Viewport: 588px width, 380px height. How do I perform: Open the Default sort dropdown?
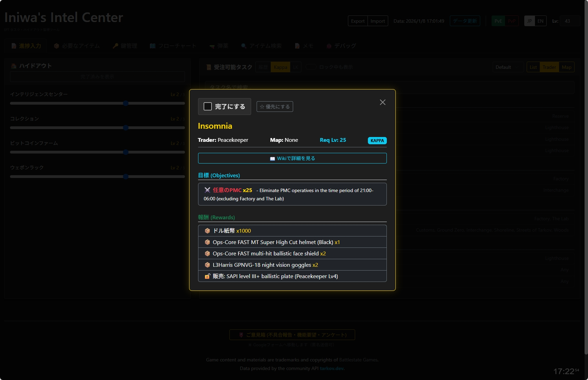pos(508,67)
